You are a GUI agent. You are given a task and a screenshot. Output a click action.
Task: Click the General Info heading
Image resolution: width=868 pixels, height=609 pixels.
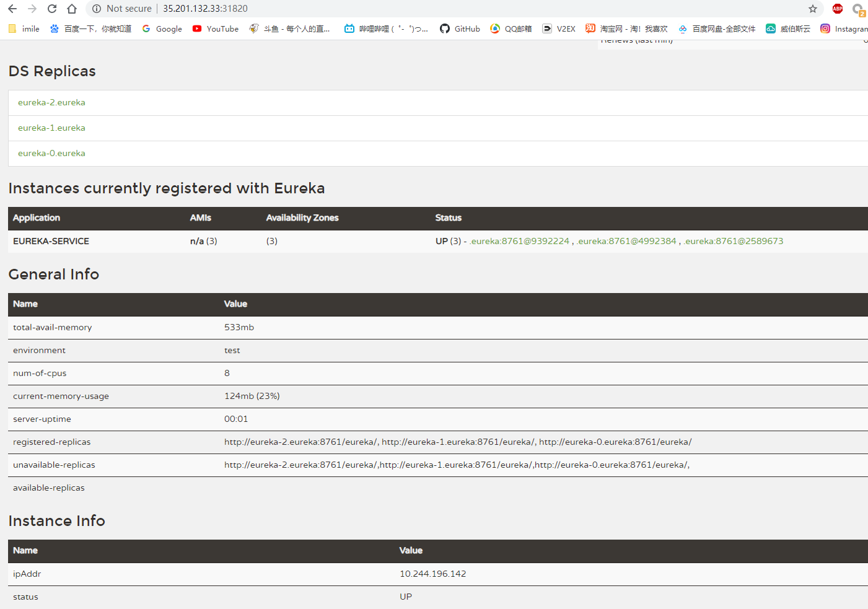[x=54, y=274]
